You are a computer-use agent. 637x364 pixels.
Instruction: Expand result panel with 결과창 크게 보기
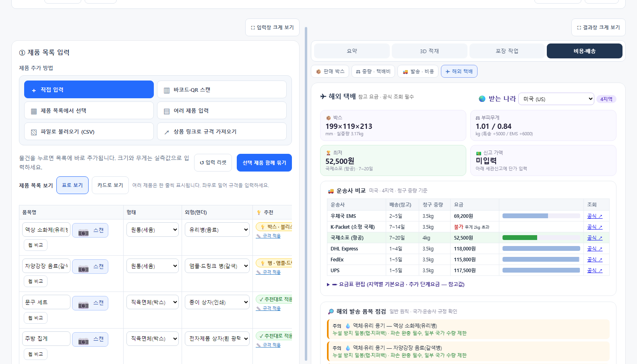(598, 27)
